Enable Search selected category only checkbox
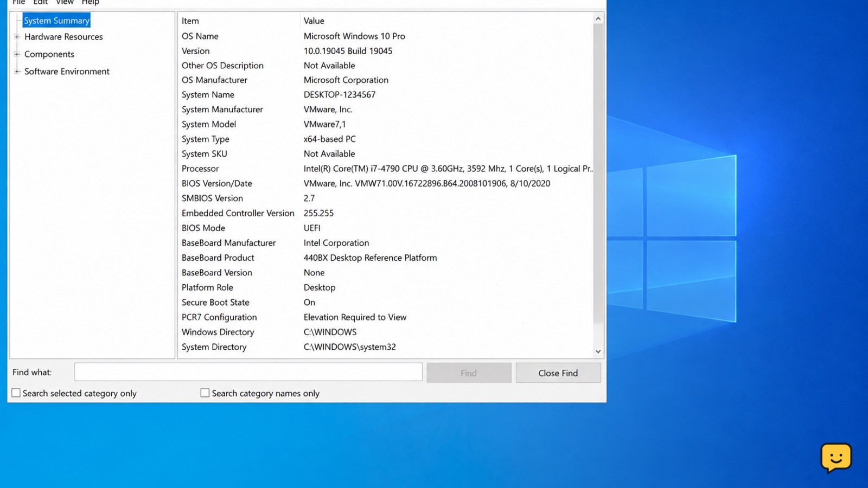 (x=16, y=393)
